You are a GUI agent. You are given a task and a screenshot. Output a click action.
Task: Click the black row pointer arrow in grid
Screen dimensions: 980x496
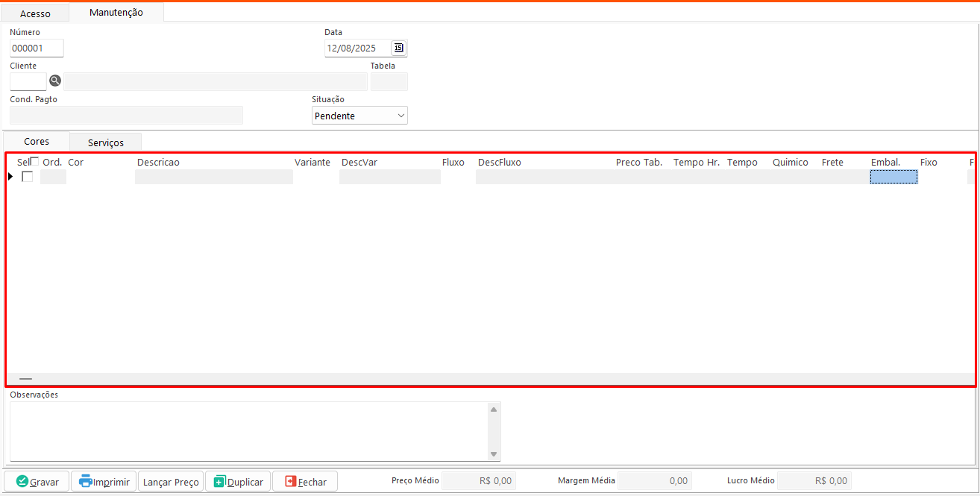pyautogui.click(x=10, y=177)
